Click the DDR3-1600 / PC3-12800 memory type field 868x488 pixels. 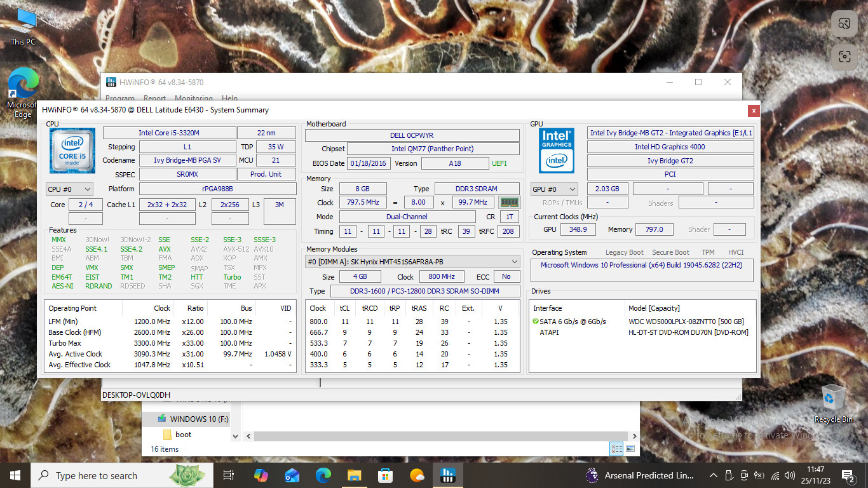pos(424,291)
